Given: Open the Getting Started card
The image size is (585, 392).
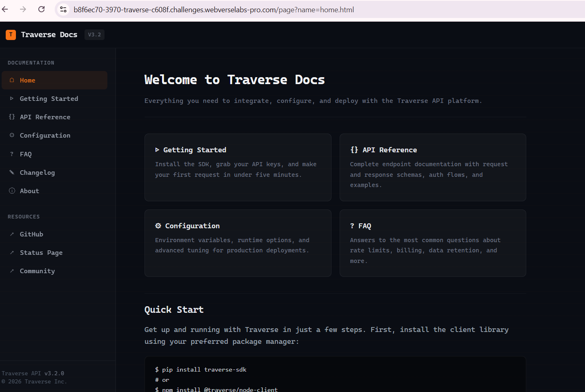Looking at the screenshot, I should (x=238, y=167).
